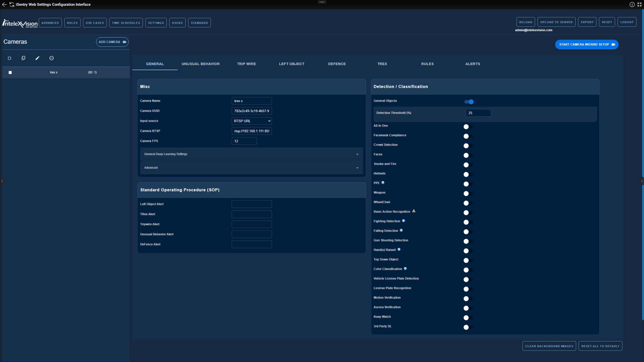Click Color Classification help icon

tap(405, 269)
